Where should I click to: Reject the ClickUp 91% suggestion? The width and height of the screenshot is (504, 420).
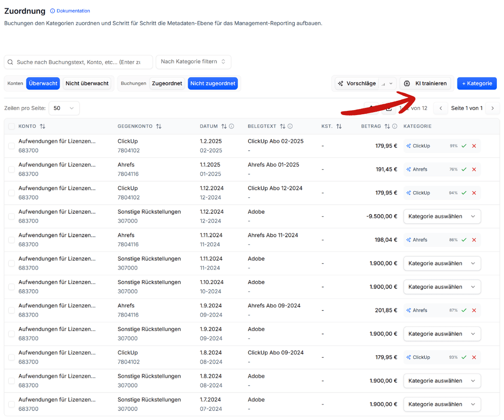coord(474,146)
